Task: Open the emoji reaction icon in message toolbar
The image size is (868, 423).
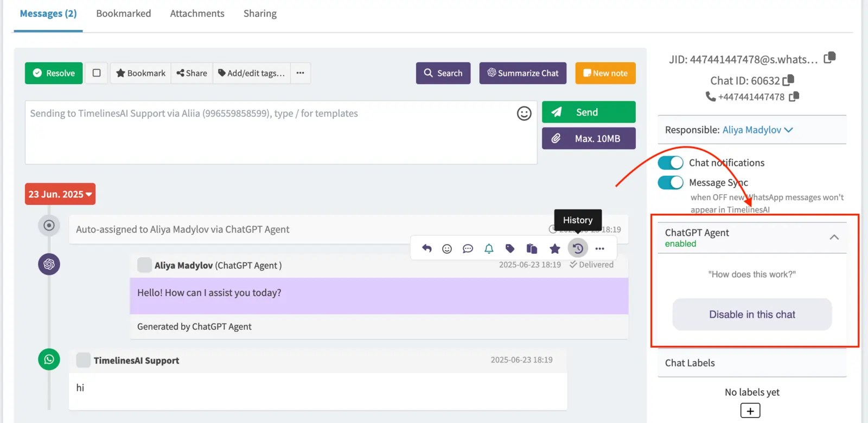Action: tap(447, 248)
